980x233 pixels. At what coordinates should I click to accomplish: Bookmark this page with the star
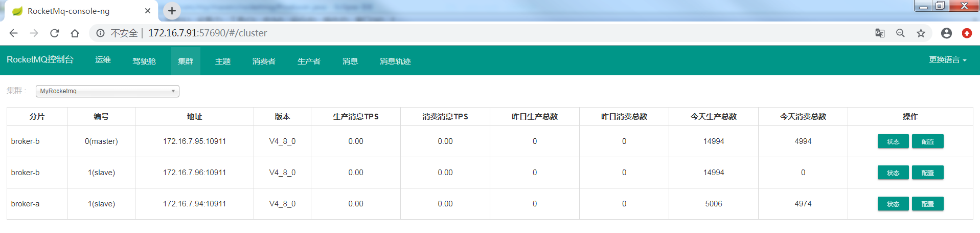[921, 33]
